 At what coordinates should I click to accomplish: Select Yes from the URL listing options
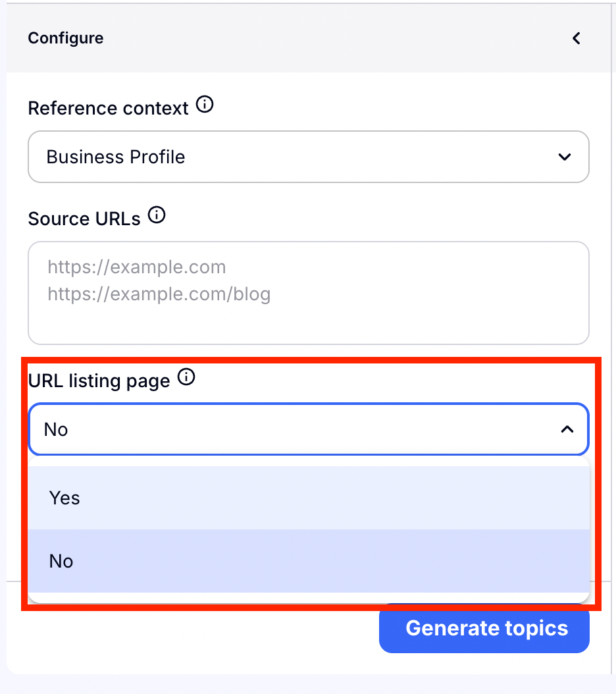[64, 498]
